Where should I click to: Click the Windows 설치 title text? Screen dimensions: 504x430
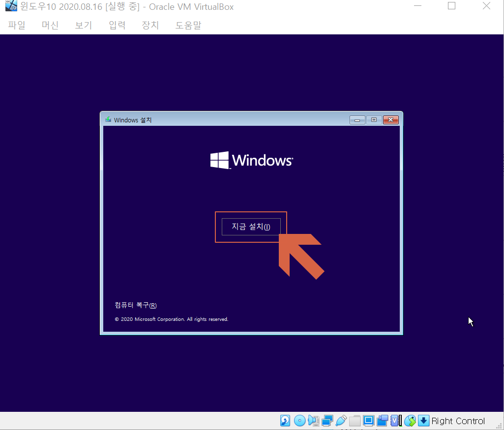tap(133, 120)
